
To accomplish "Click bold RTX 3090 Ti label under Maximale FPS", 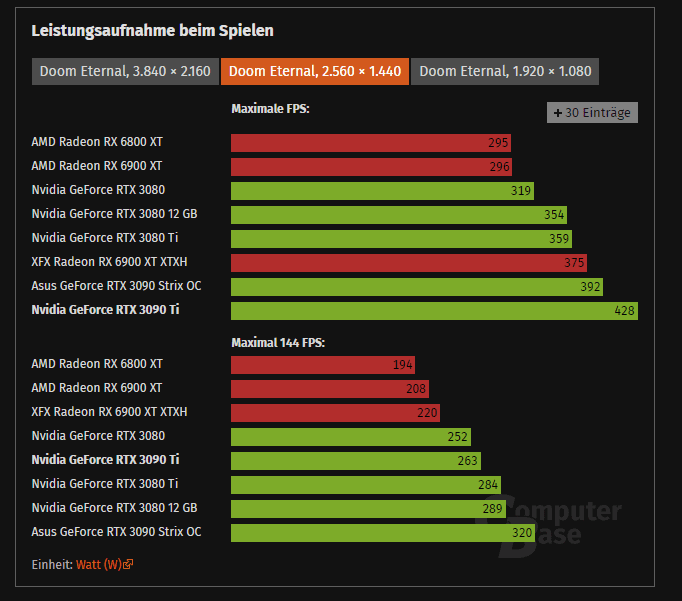I will (x=105, y=310).
